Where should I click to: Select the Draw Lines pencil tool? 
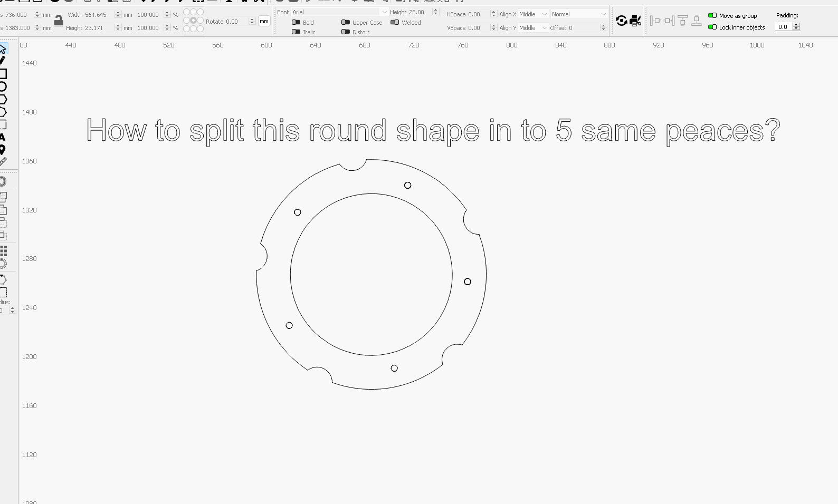coord(3,61)
